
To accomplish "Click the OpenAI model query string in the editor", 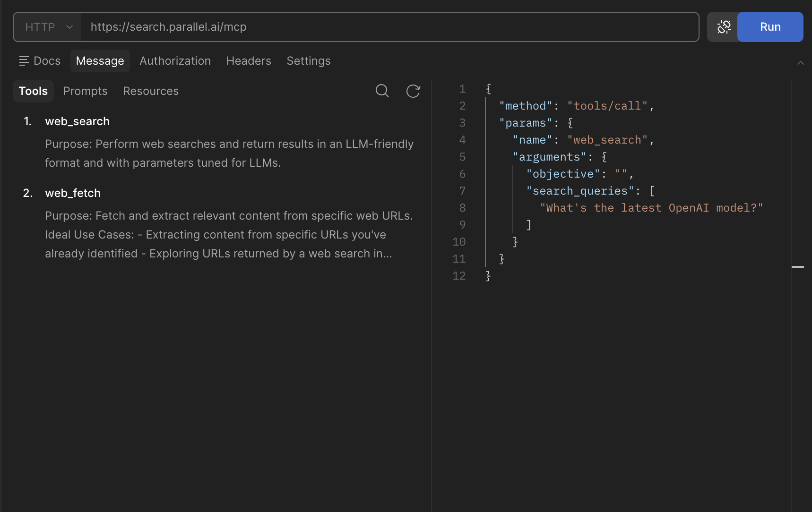I will click(x=651, y=208).
